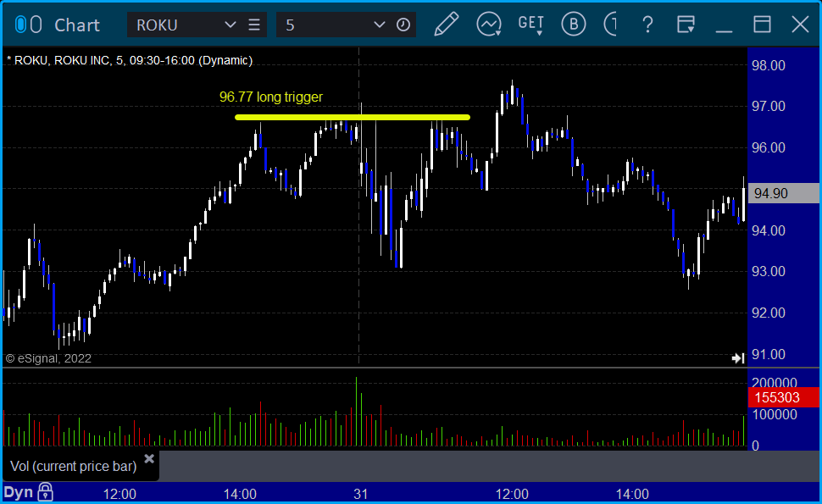Click the circled T toolbar icon
The width and height of the screenshot is (822, 504).
point(610,24)
